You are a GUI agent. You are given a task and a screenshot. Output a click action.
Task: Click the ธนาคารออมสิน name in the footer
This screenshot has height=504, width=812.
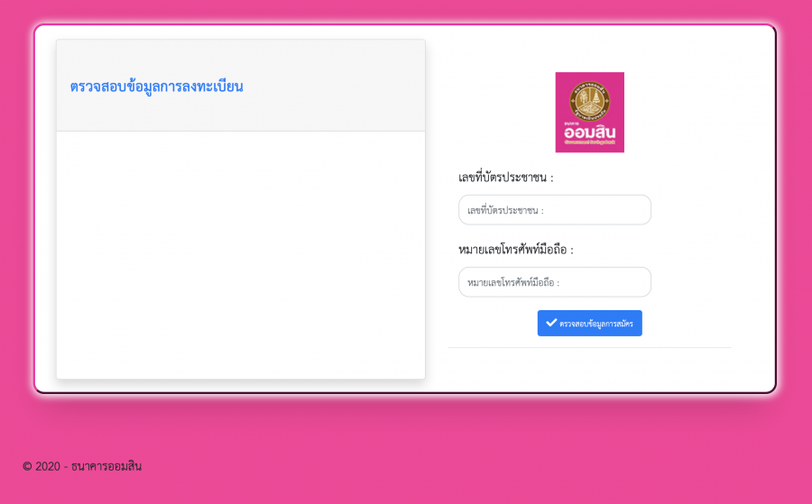tap(106, 466)
